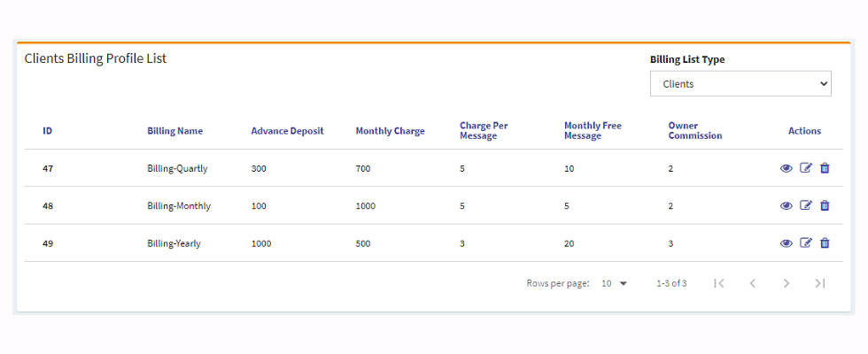Screen dimensions: 868x354
Task: Go to the first page
Action: pyautogui.click(x=719, y=283)
